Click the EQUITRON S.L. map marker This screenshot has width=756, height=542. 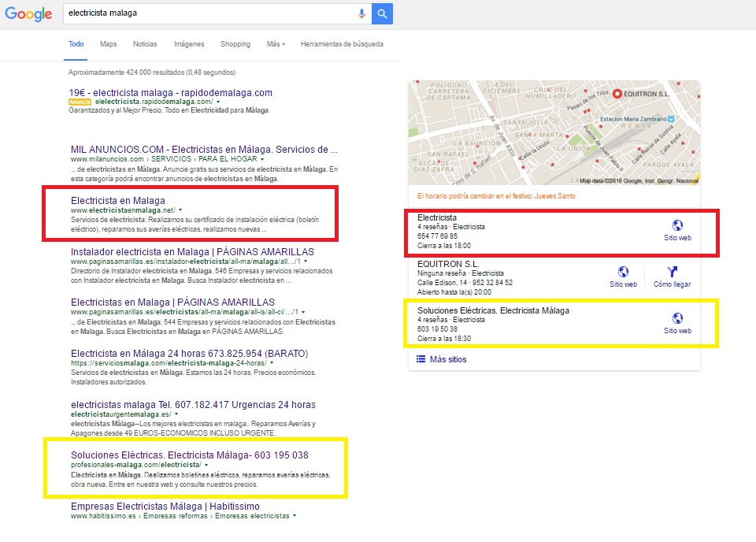[617, 94]
